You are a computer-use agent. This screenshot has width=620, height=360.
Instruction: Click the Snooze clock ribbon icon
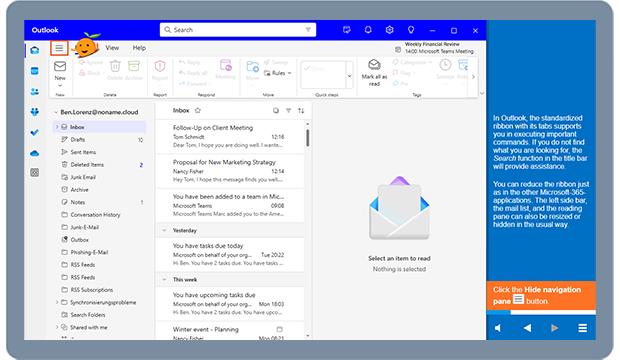coord(445,65)
